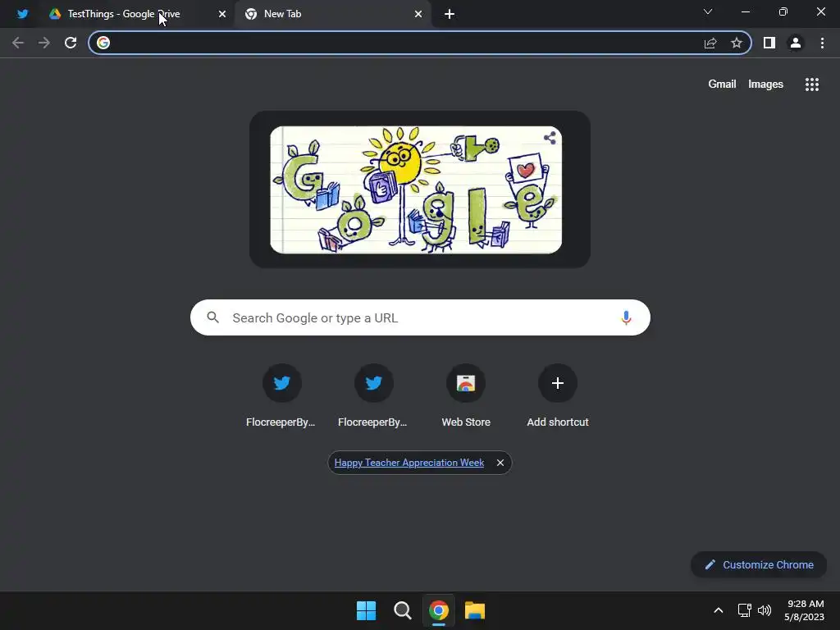Bookmark this tab with the star icon

pos(737,43)
